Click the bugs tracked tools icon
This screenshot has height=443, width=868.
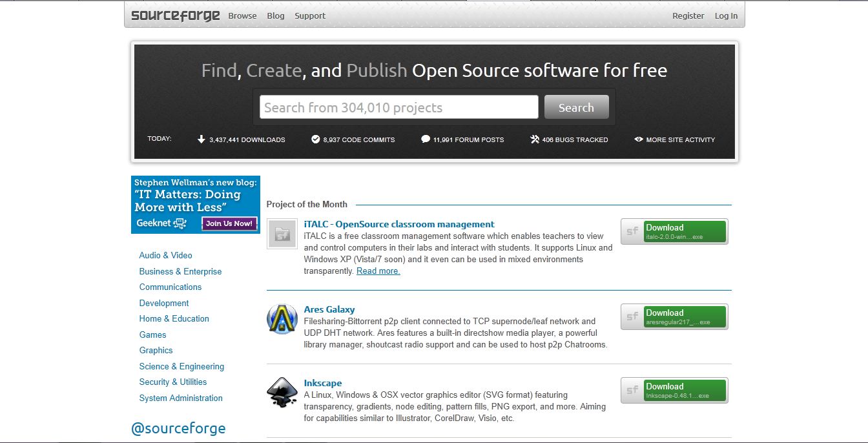pos(535,139)
